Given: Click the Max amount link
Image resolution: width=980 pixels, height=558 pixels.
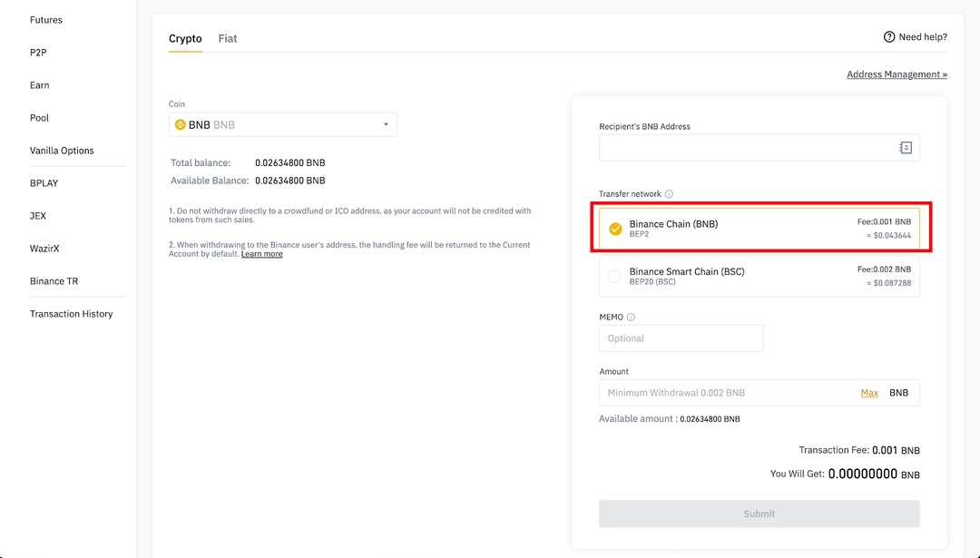Looking at the screenshot, I should tap(869, 392).
